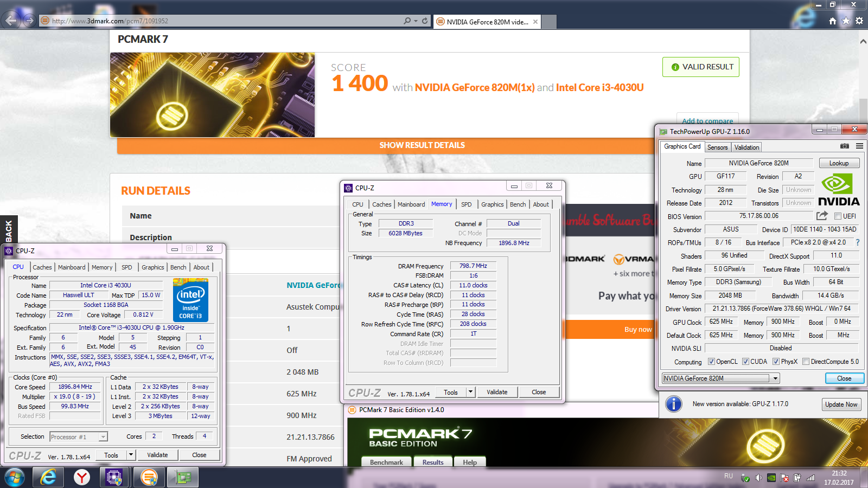Open the GPU-Z hamburger menu

859,146
